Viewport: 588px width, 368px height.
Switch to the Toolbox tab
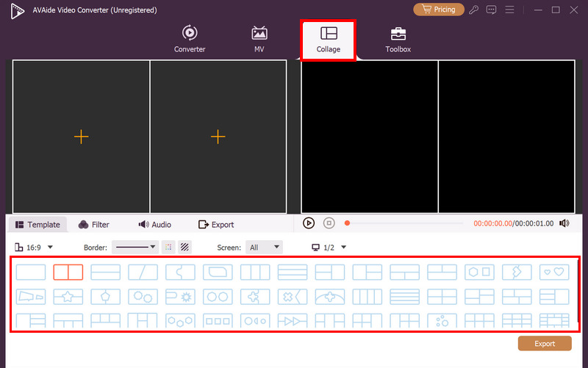[398, 39]
